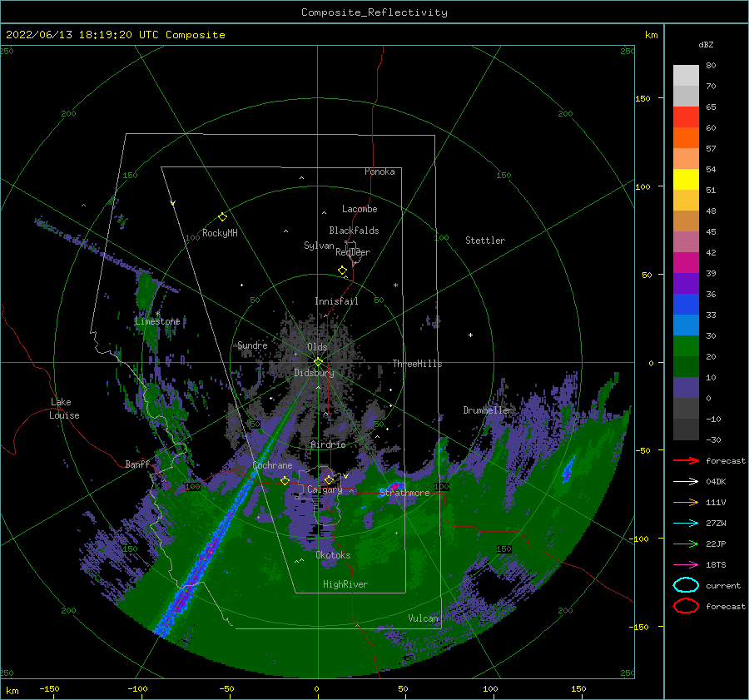
Task: Click the yellow diamond marker under Cochrane
Action: [285, 480]
